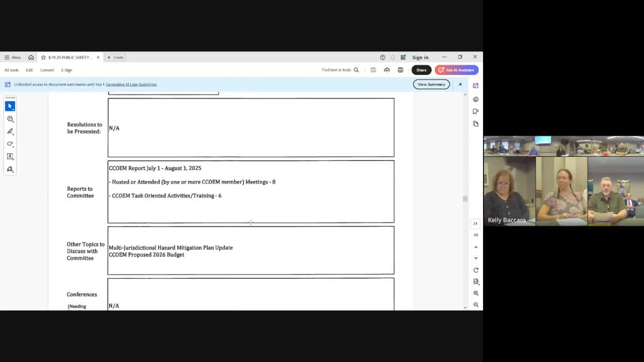Select the Add text box tool

point(10,156)
